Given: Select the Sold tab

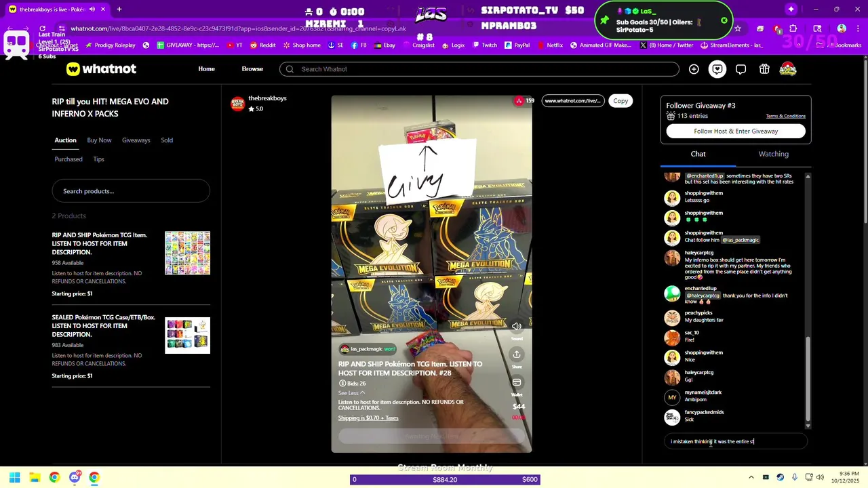Looking at the screenshot, I should [x=167, y=140].
